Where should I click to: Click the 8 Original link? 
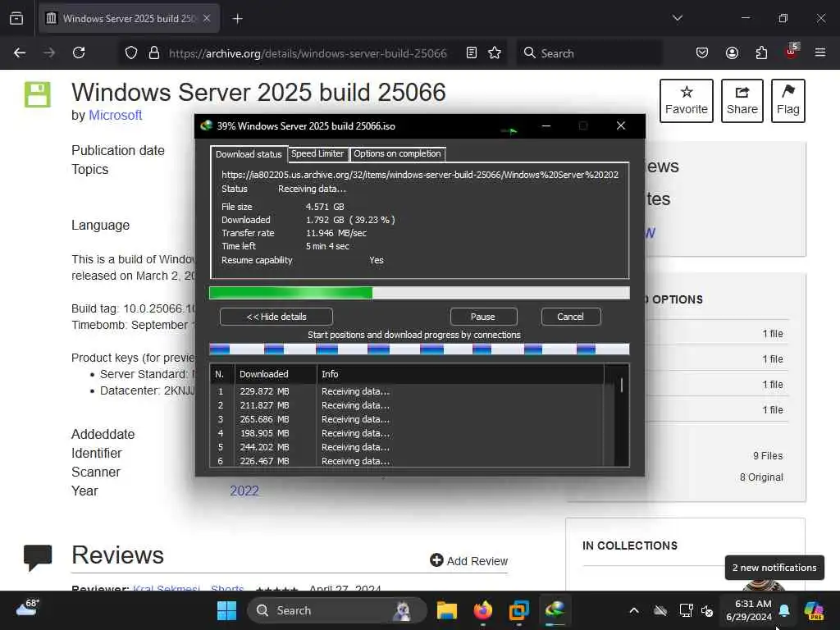[761, 477]
